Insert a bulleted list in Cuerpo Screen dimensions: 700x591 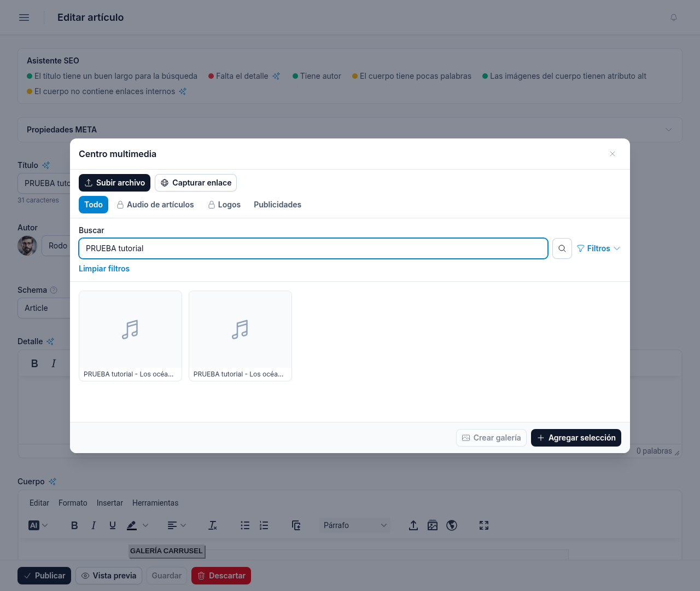tap(245, 525)
